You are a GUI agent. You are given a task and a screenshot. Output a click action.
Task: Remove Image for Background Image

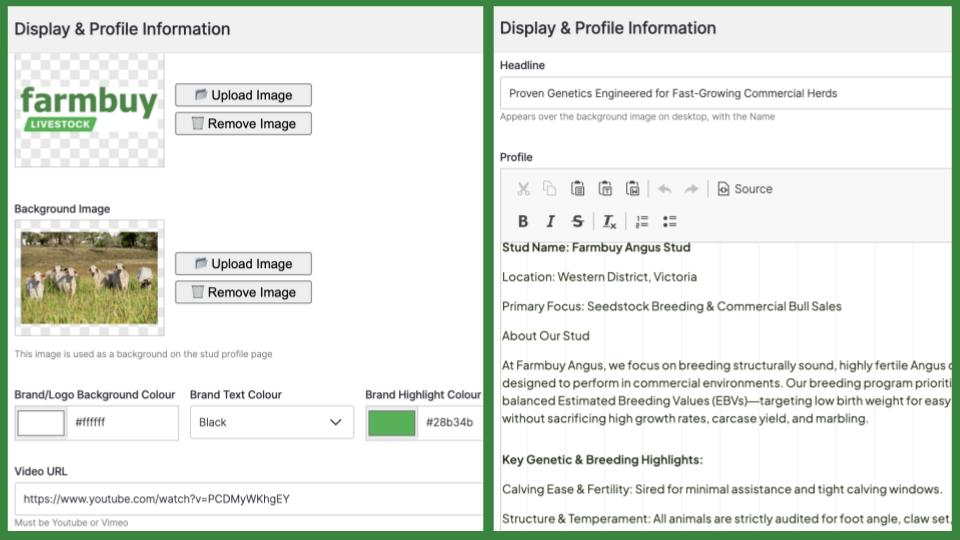tap(243, 292)
